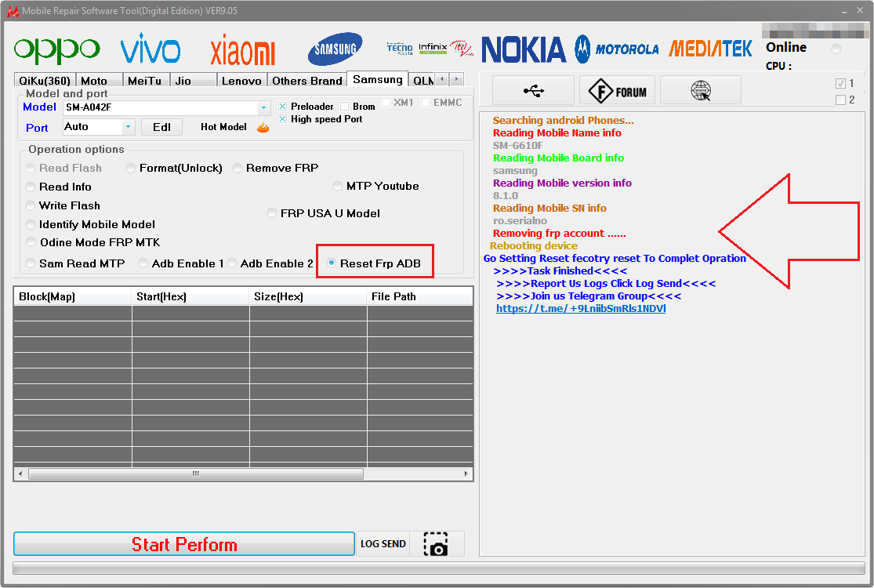Select FRP USA U Model option
The height and width of the screenshot is (588, 874).
click(272, 213)
